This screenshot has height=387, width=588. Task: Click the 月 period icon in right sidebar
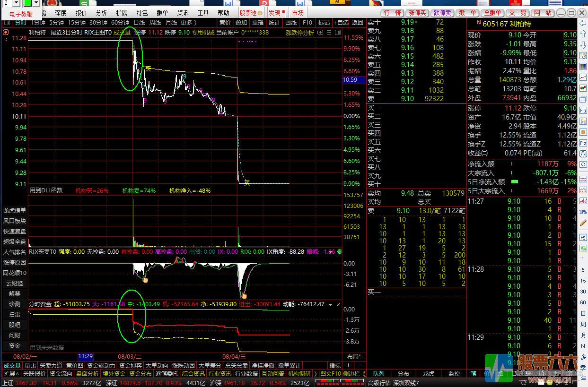pyautogui.click(x=583, y=335)
